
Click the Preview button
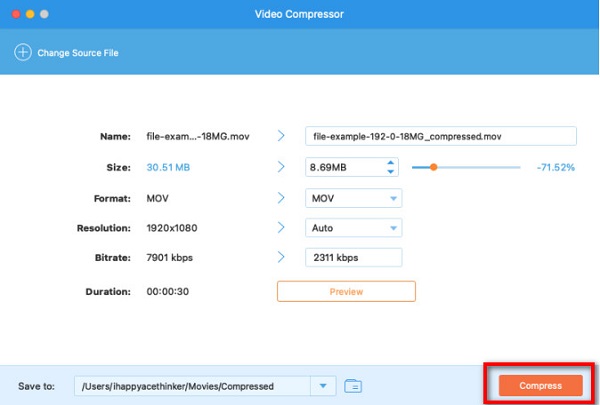point(346,292)
